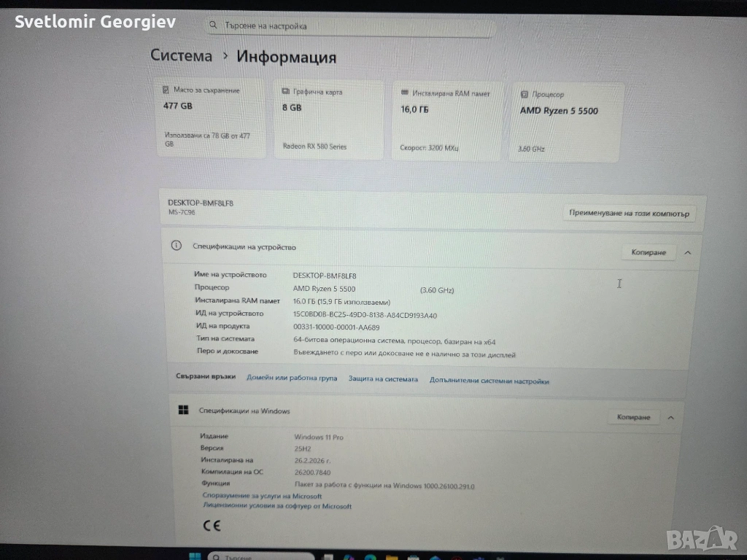Click the storage drive icon in Място за съхранение card

tap(166, 90)
